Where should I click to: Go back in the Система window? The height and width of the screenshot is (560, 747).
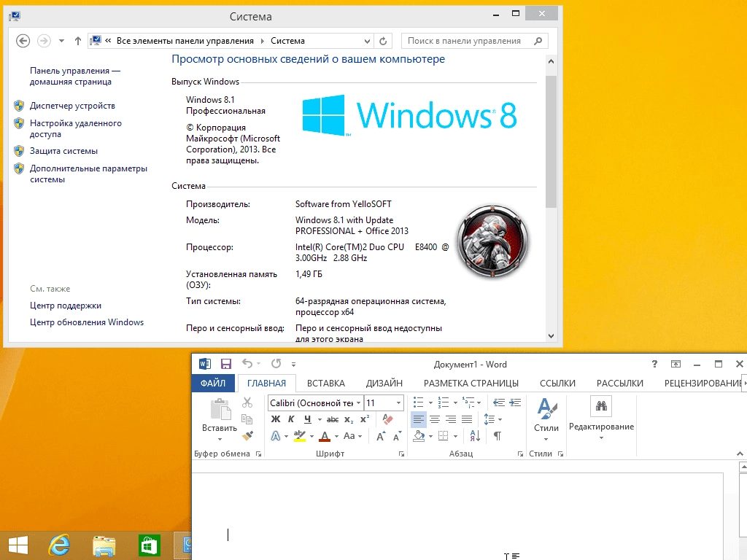coord(23,41)
